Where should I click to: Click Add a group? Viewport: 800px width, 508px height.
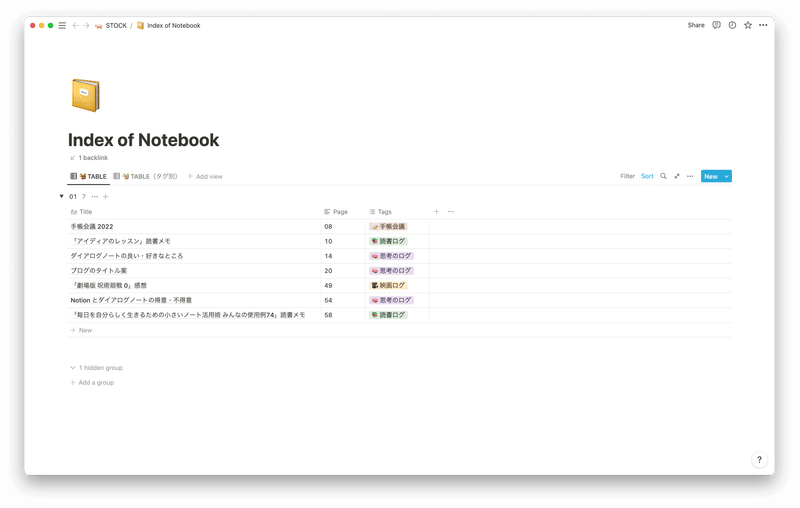point(92,383)
